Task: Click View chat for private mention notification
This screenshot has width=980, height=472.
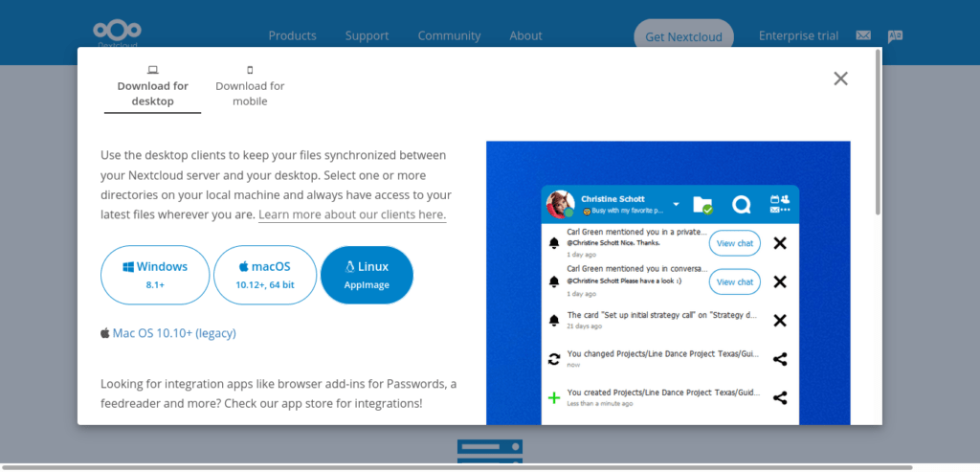Action: pos(735,243)
